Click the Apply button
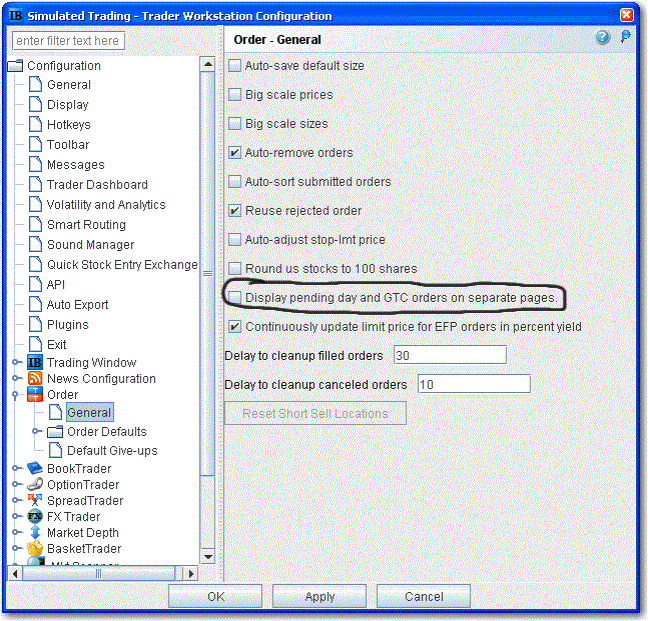 click(319, 597)
